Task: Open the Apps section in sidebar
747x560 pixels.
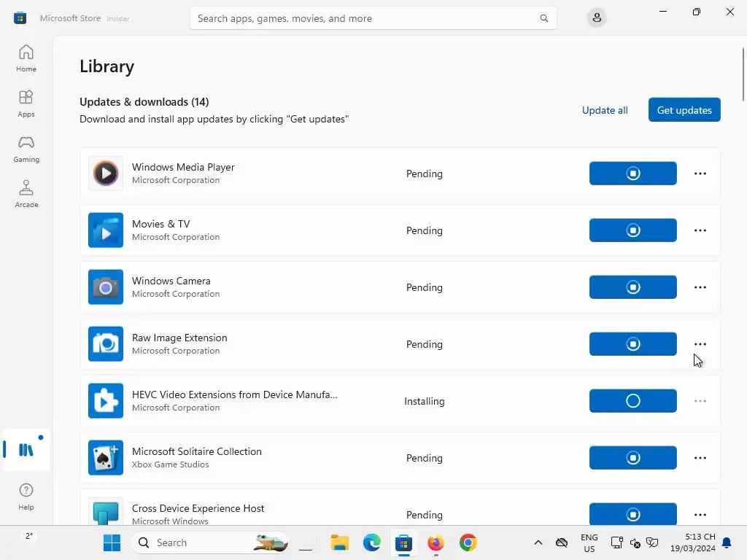Action: click(x=26, y=104)
